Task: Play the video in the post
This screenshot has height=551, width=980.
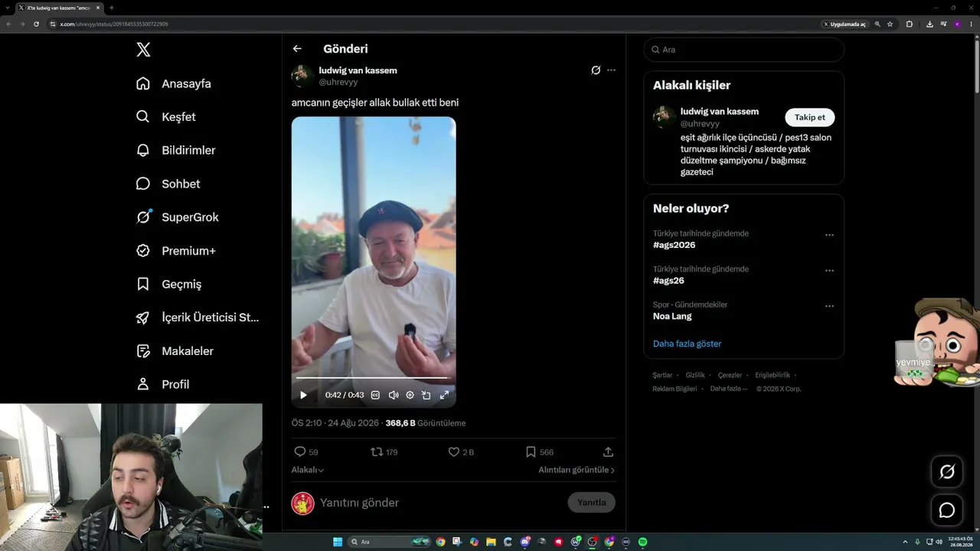Action: [303, 396]
